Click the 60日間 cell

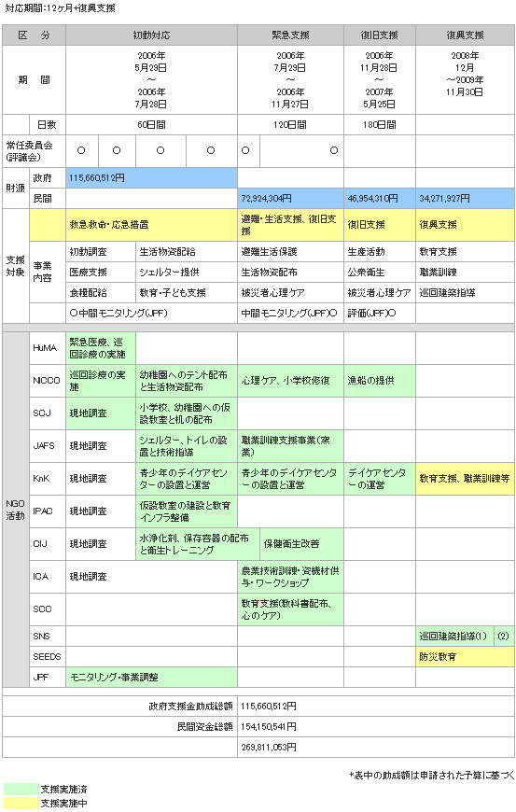click(151, 125)
